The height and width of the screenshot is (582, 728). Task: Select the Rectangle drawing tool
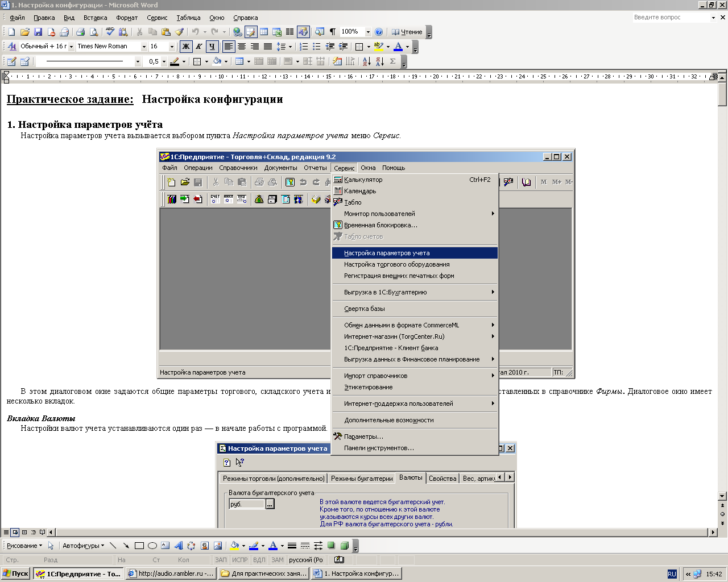coord(139,546)
